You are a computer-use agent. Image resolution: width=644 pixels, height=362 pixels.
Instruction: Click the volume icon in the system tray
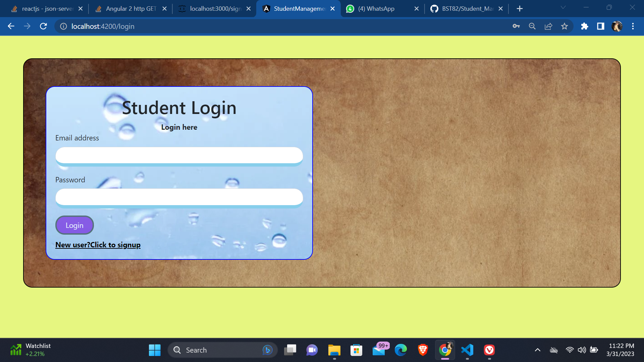coord(582,350)
